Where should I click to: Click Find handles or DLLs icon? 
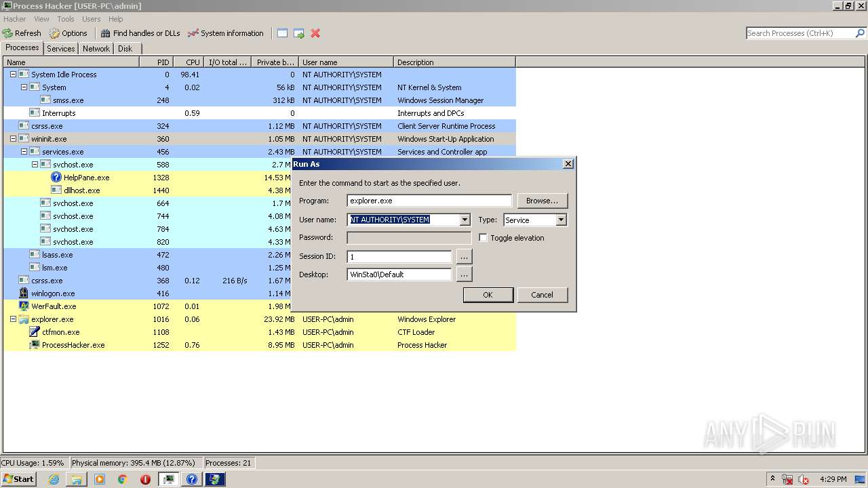pyautogui.click(x=105, y=33)
